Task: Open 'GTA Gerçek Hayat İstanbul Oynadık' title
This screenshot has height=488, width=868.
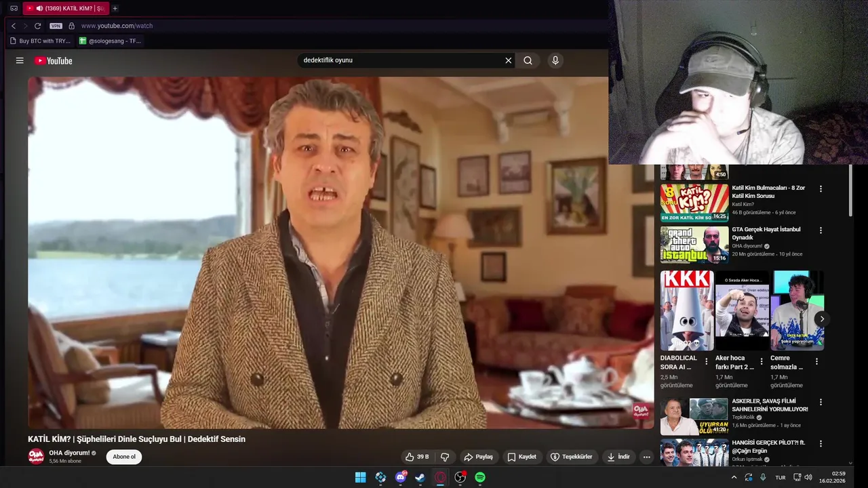Action: 766,233
